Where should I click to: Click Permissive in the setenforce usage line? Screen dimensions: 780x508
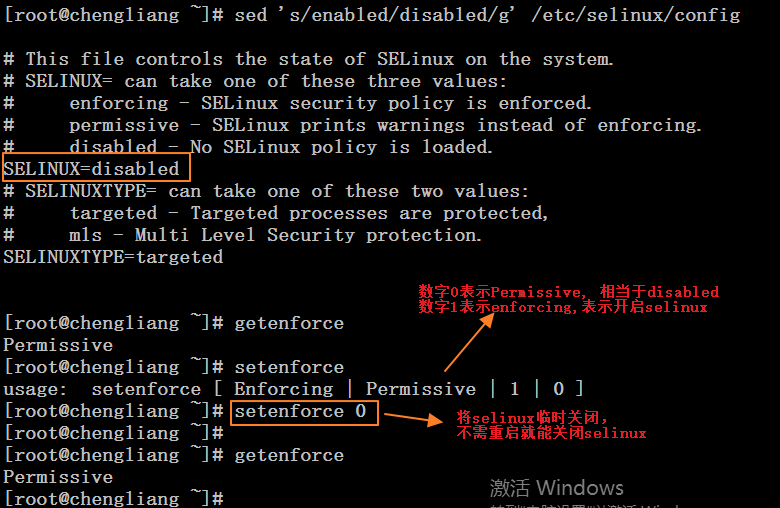tap(421, 389)
